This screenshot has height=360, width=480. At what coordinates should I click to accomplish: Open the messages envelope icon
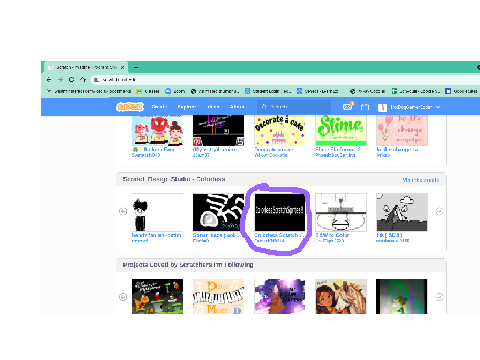tap(348, 107)
